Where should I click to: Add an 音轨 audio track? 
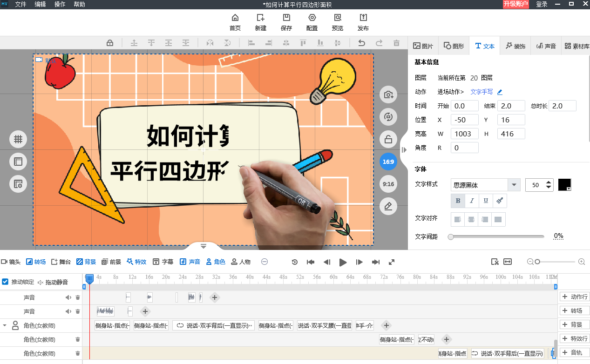575,352
